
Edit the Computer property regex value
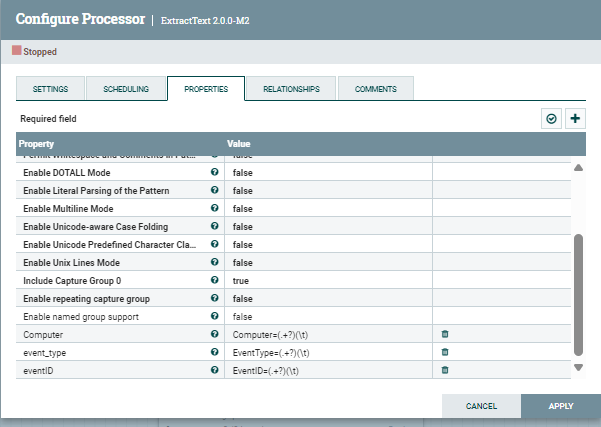[328, 334]
